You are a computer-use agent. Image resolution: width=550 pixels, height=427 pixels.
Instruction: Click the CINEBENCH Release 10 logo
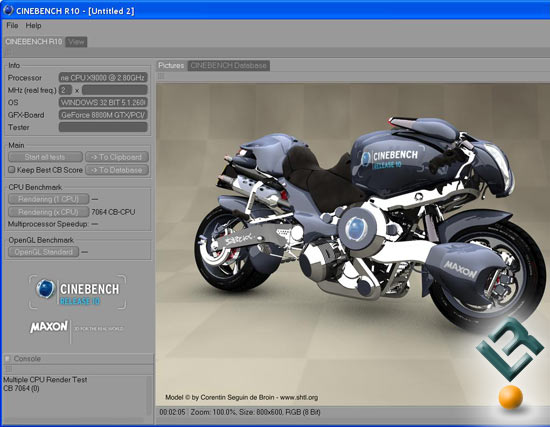(x=77, y=292)
